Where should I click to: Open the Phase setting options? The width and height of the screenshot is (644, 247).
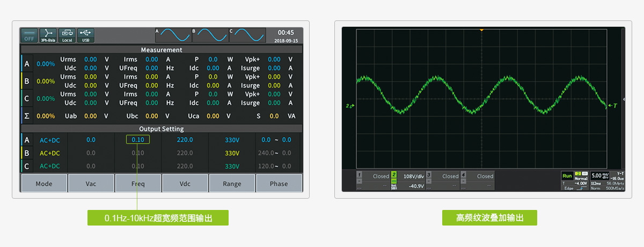click(279, 183)
